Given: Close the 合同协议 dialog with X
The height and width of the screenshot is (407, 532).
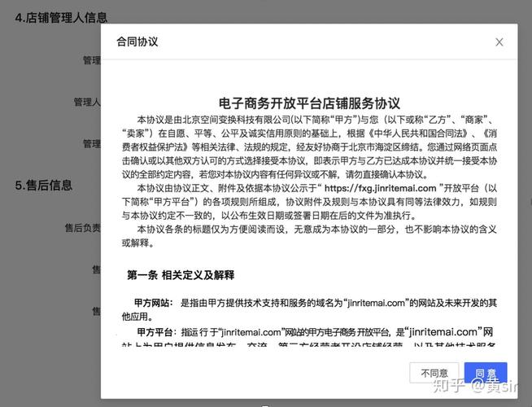Looking at the screenshot, I should (499, 42).
